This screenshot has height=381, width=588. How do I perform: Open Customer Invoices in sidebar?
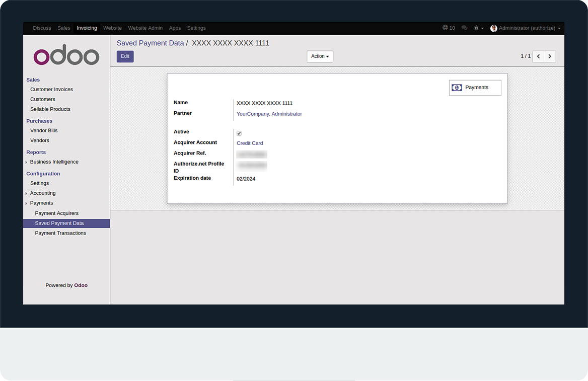(x=52, y=89)
